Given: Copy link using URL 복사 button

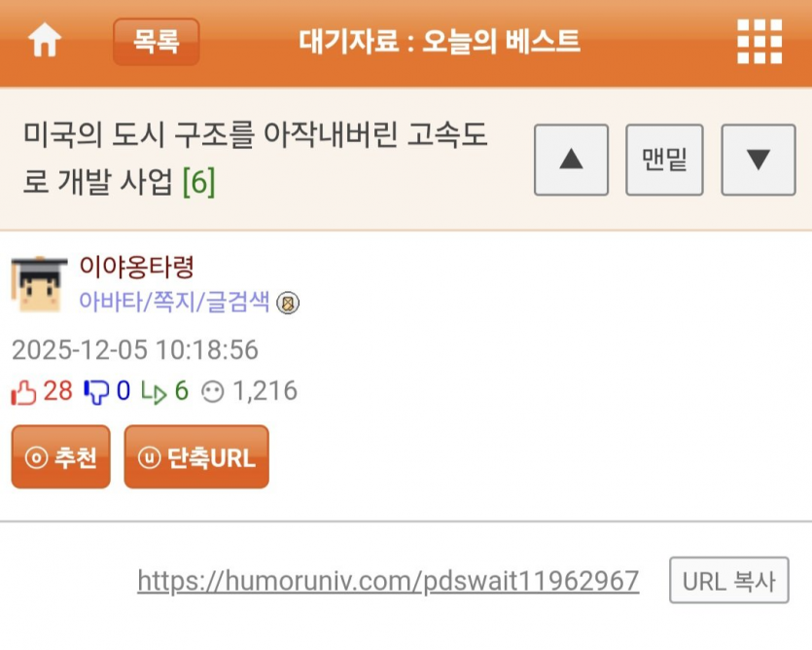Looking at the screenshot, I should pos(729,580).
